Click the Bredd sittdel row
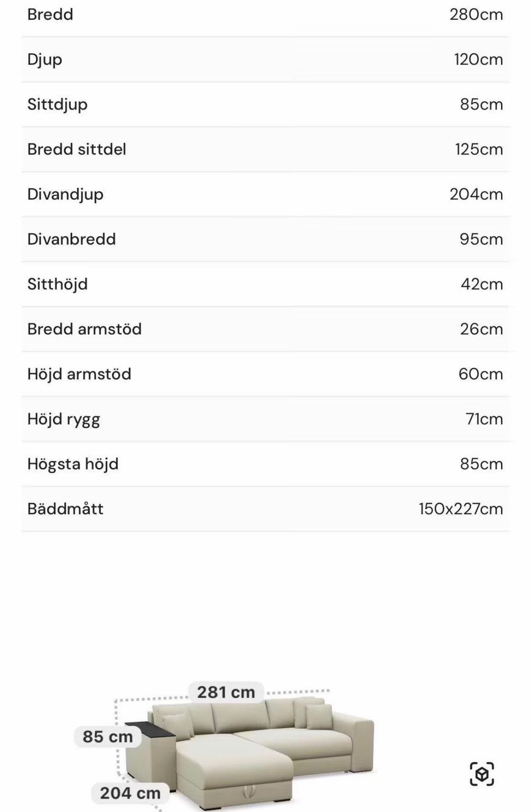The width and height of the screenshot is (531, 812). click(265, 149)
